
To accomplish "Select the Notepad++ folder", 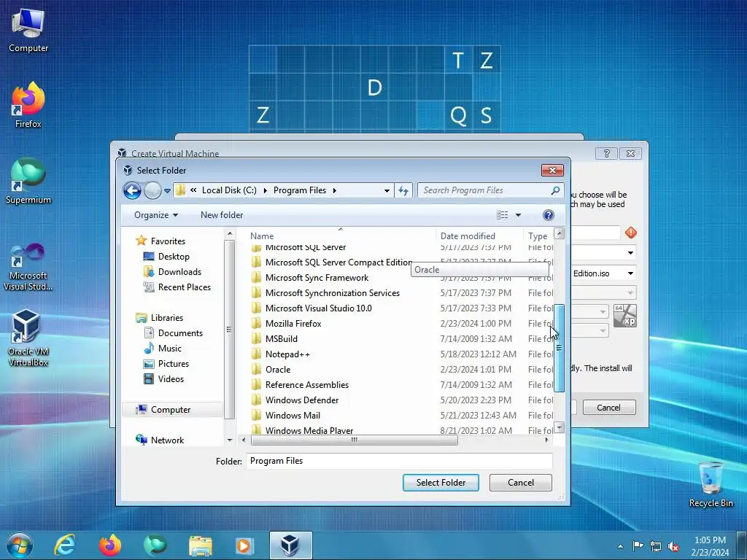I will coord(287,354).
